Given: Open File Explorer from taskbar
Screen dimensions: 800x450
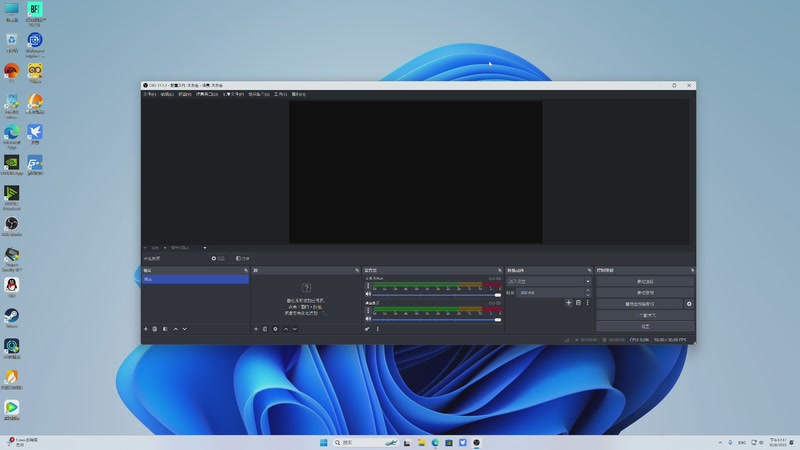Looking at the screenshot, I should click(421, 442).
